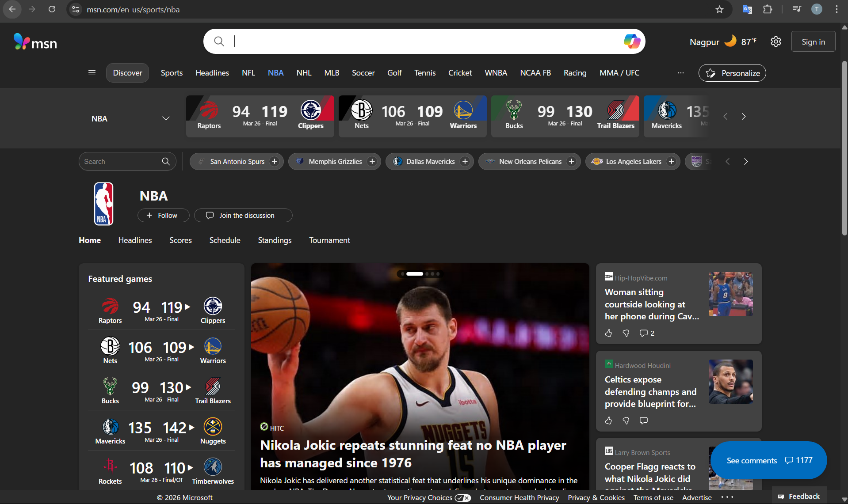Click the Sign in button

[x=813, y=42]
